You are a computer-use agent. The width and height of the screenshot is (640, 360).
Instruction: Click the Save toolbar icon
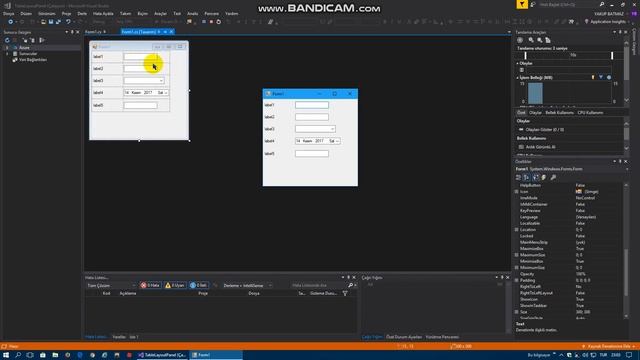click(x=51, y=22)
